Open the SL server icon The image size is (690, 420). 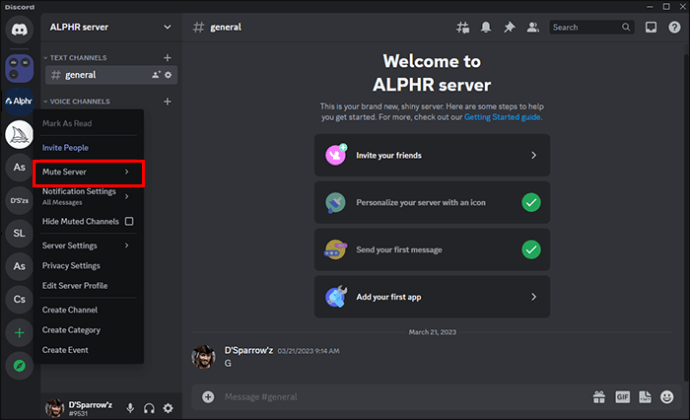click(19, 233)
